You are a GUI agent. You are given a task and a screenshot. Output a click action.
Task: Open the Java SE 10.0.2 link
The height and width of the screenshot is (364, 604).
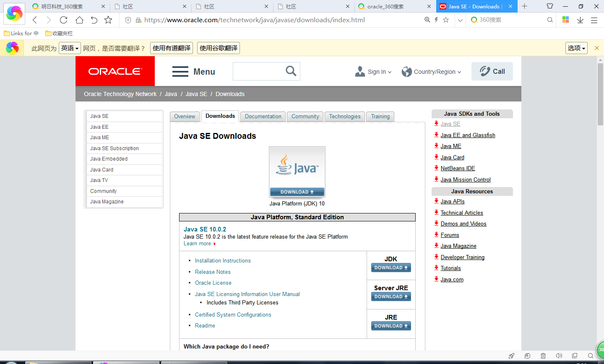205,229
